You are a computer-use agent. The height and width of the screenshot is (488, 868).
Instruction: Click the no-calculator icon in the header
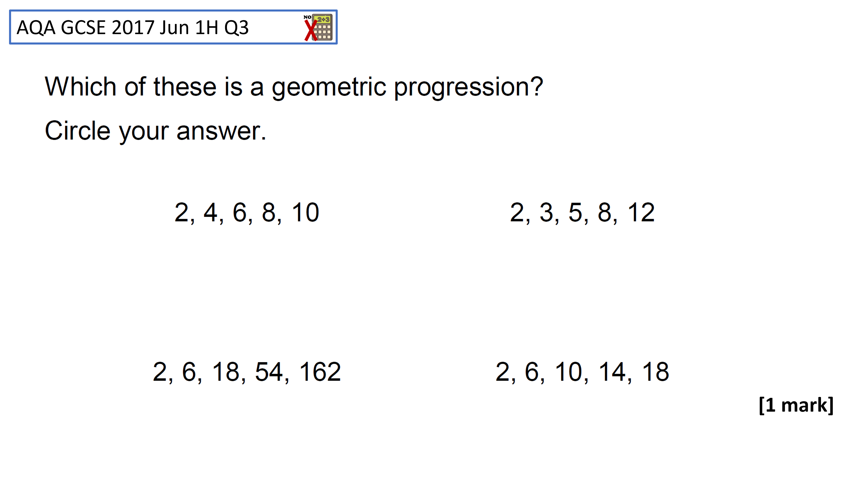318,27
